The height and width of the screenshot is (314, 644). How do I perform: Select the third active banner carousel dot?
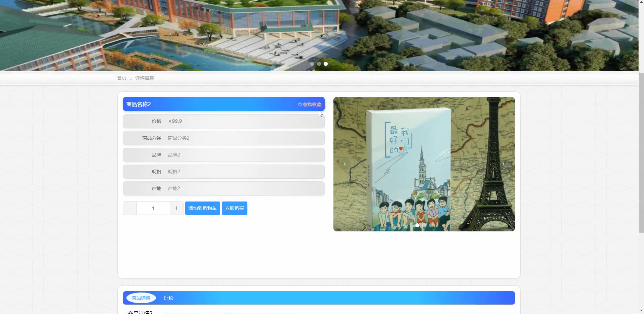326,64
